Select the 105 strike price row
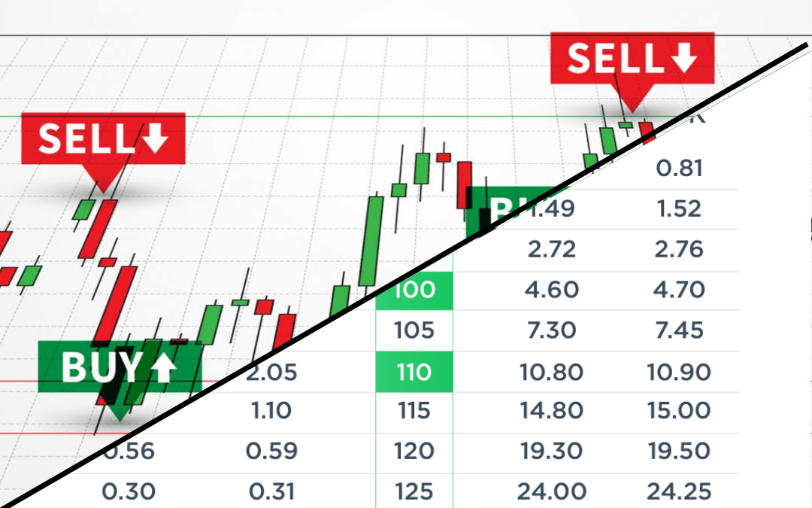Viewport: 812px width, 508px height. pos(414,330)
